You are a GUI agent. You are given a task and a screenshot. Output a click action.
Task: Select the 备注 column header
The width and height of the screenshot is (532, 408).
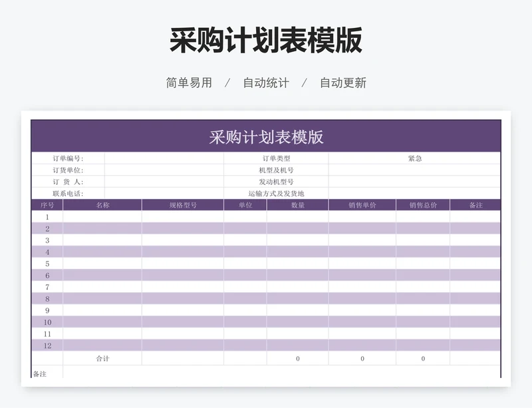point(475,205)
